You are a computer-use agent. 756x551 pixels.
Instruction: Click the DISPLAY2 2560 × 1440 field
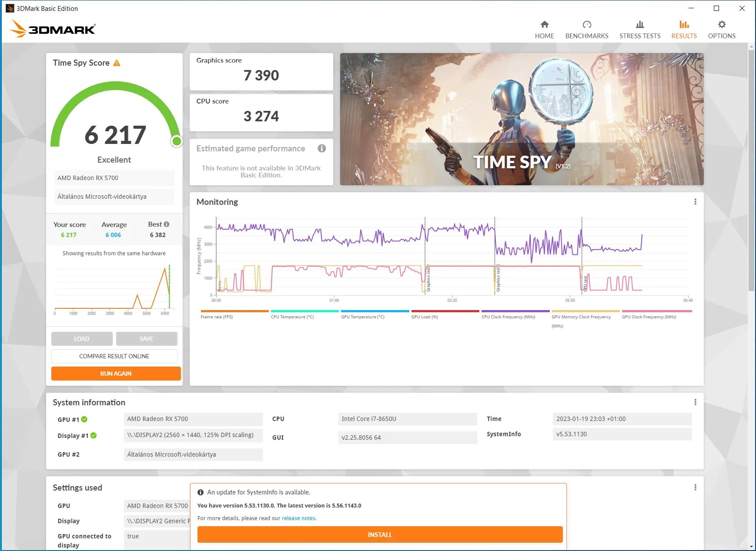(193, 435)
